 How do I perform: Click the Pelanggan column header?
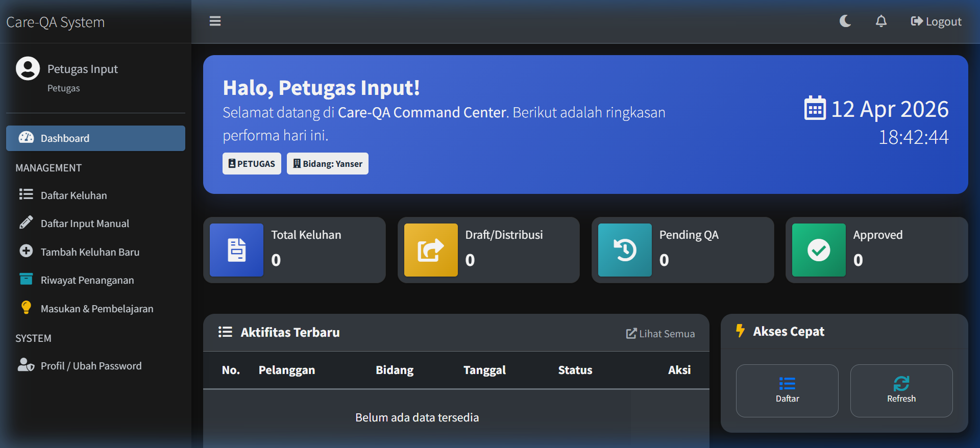287,370
